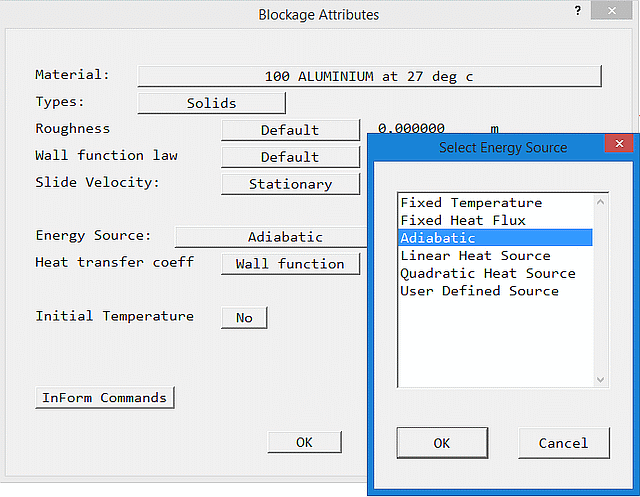Image resolution: width=640 pixels, height=497 pixels.
Task: Toggle Slide Velocity Stationary button
Action: click(290, 184)
